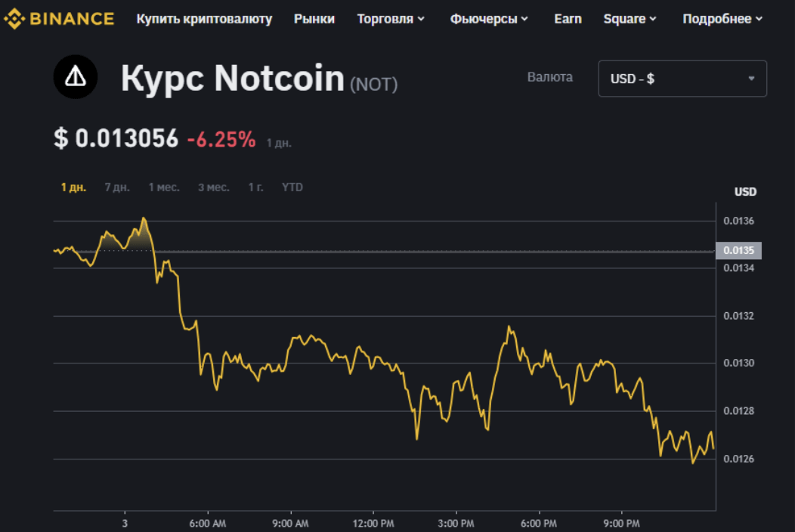Open the Earn page

coord(568,19)
